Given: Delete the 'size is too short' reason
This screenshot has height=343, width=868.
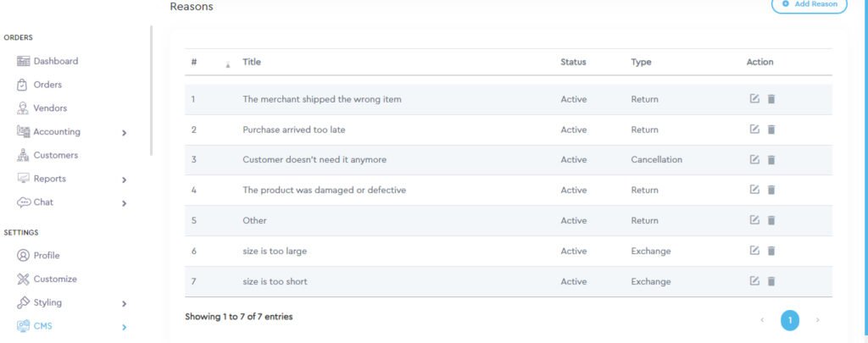Looking at the screenshot, I should tap(771, 281).
